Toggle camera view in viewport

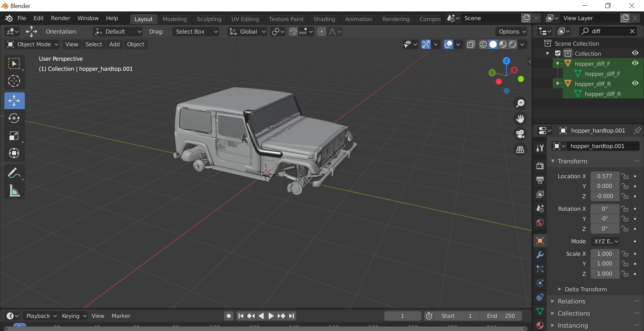click(520, 134)
